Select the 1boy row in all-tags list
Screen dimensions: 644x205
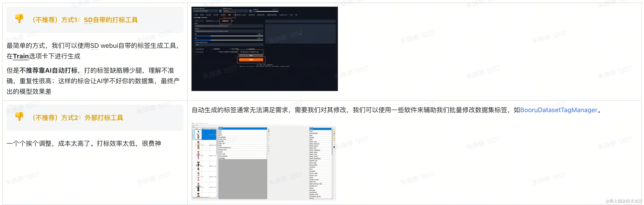coord(320,129)
